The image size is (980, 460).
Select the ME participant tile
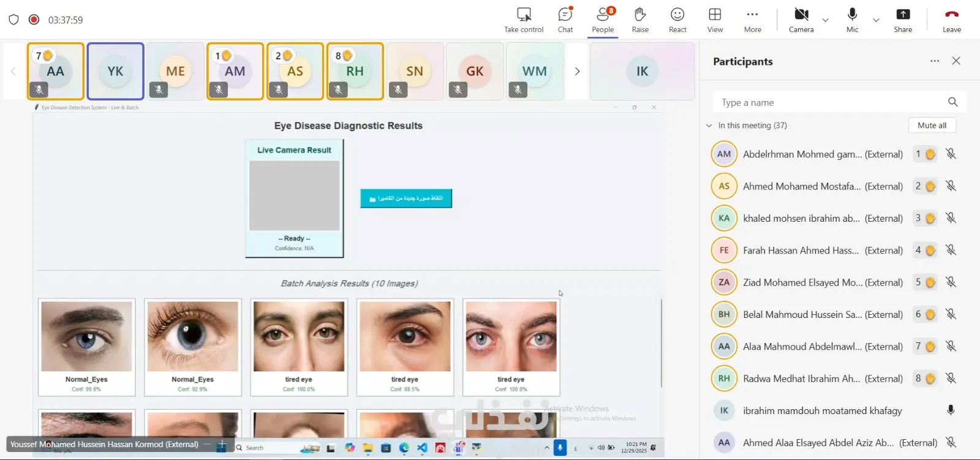[176, 71]
